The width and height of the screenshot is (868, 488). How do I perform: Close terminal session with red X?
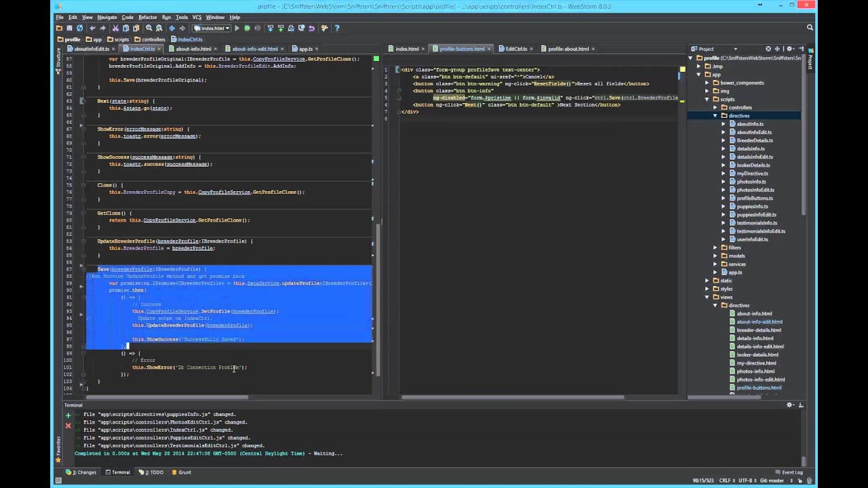68,426
